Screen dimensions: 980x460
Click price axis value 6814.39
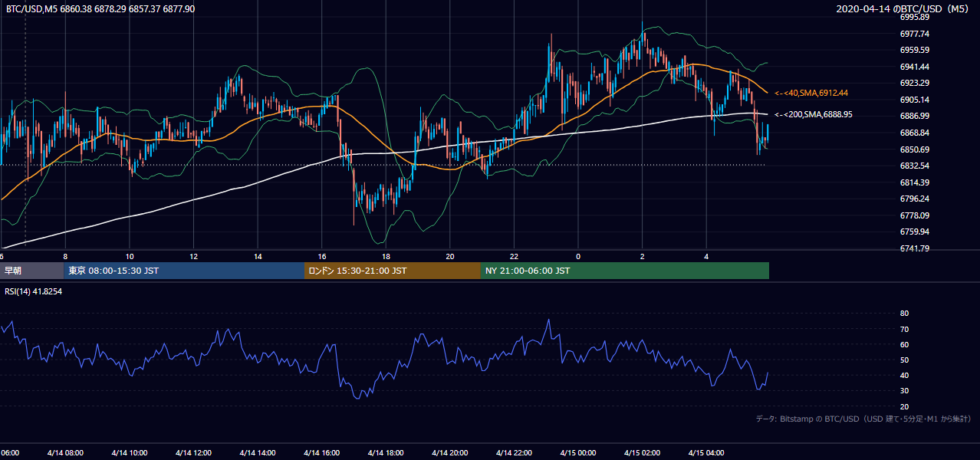point(914,182)
